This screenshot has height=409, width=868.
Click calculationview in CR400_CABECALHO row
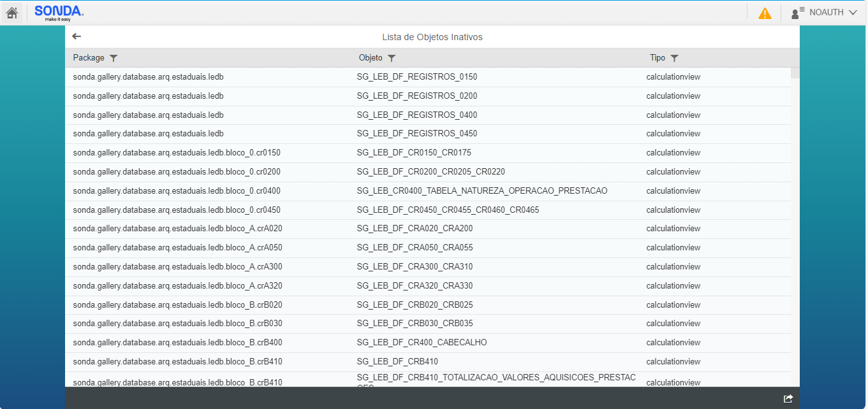[673, 343]
